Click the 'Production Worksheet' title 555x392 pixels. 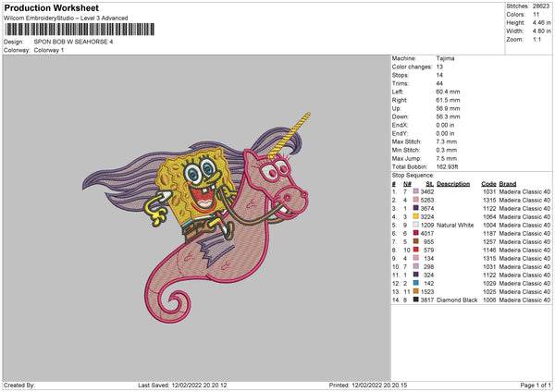click(x=52, y=7)
